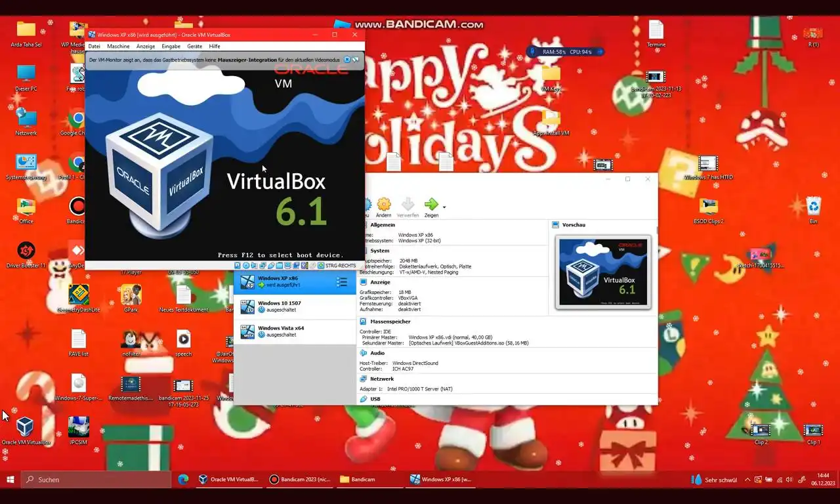Open the Anzeige menu in VM window
840x504 pixels.
coord(146,47)
